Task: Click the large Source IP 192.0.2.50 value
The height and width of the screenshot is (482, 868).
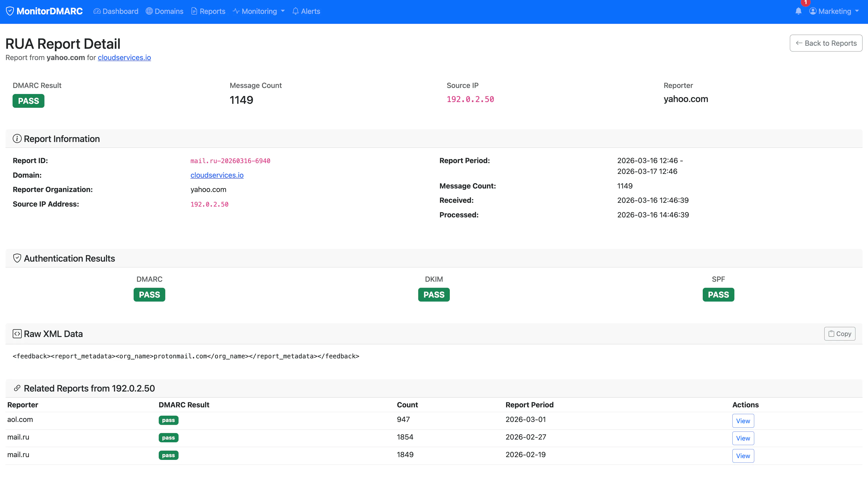Action: (x=470, y=99)
